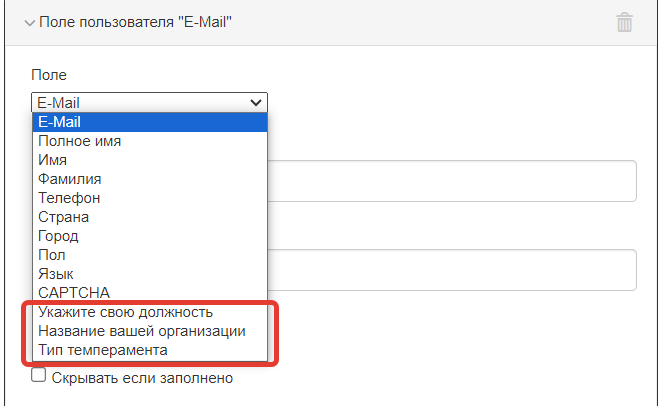Delete the E-Mail user field with trash icon
The width and height of the screenshot is (660, 406).
click(x=624, y=22)
